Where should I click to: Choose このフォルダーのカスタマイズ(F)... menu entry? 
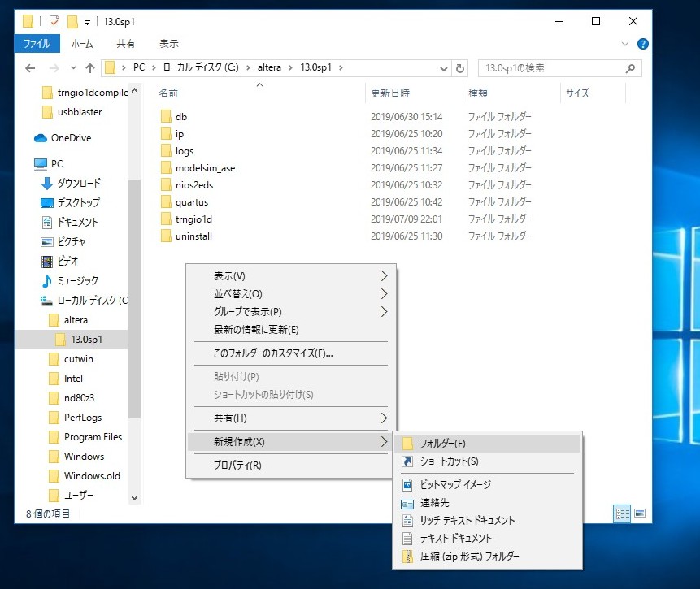coord(291,353)
